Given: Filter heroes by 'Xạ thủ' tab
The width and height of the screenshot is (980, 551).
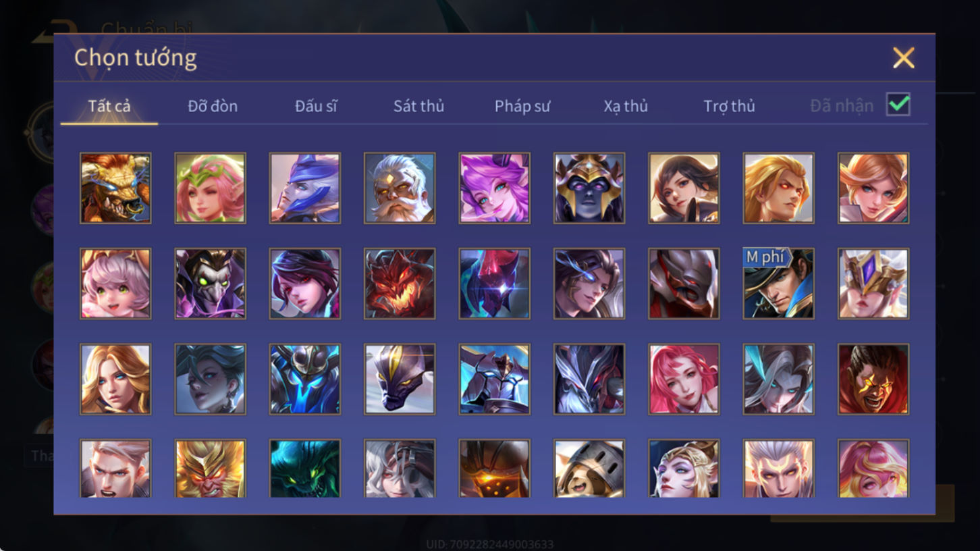Looking at the screenshot, I should [626, 106].
